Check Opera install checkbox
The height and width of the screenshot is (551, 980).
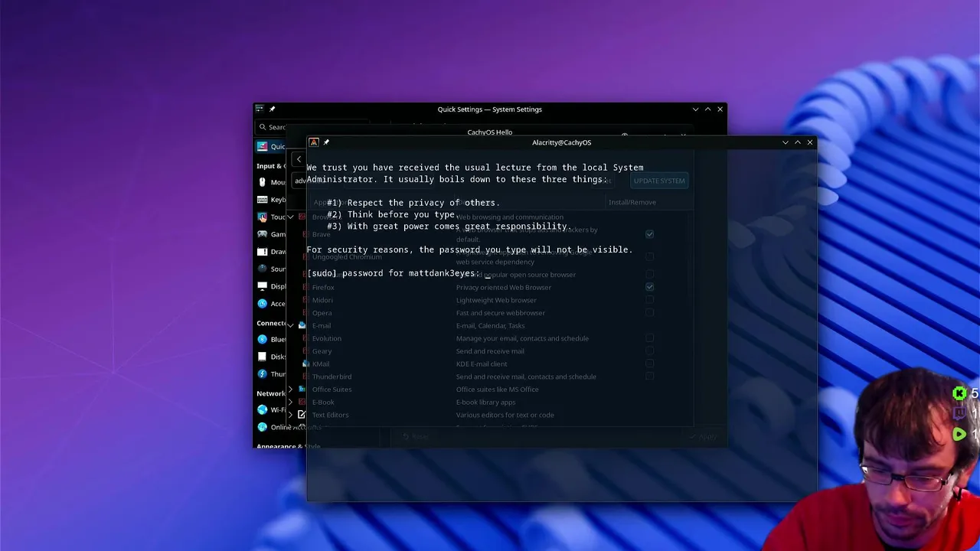pos(649,312)
